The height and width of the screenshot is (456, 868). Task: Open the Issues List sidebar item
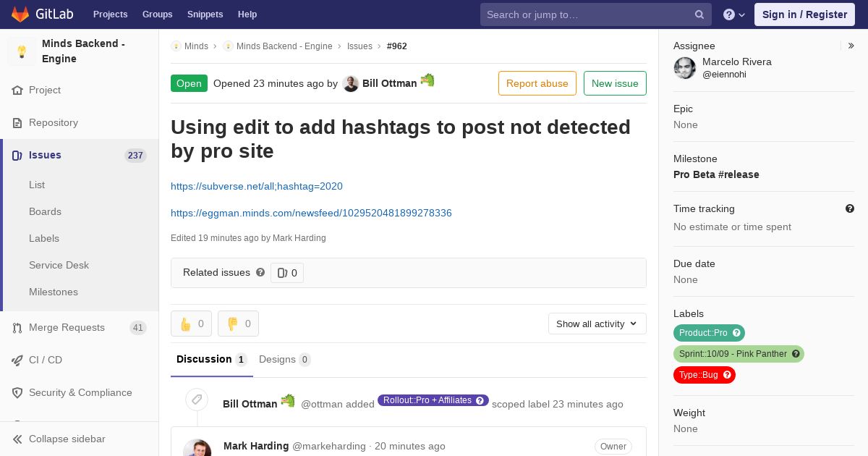(37, 185)
